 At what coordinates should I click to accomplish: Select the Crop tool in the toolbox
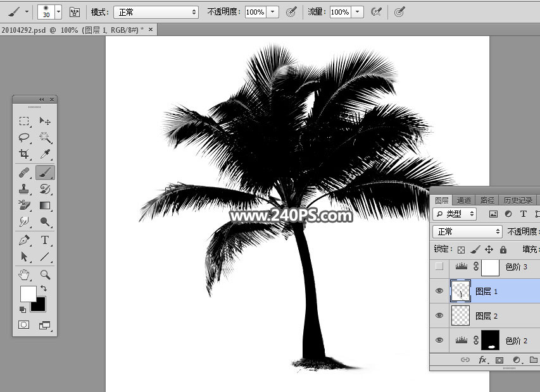[24, 154]
